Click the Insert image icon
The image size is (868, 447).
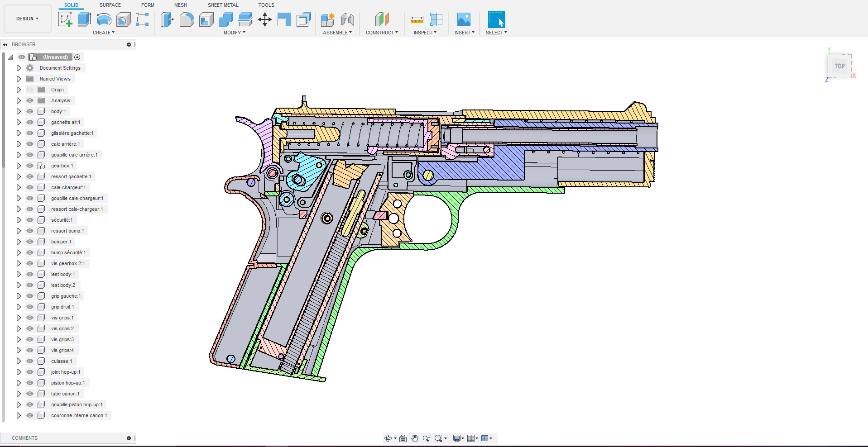point(464,19)
